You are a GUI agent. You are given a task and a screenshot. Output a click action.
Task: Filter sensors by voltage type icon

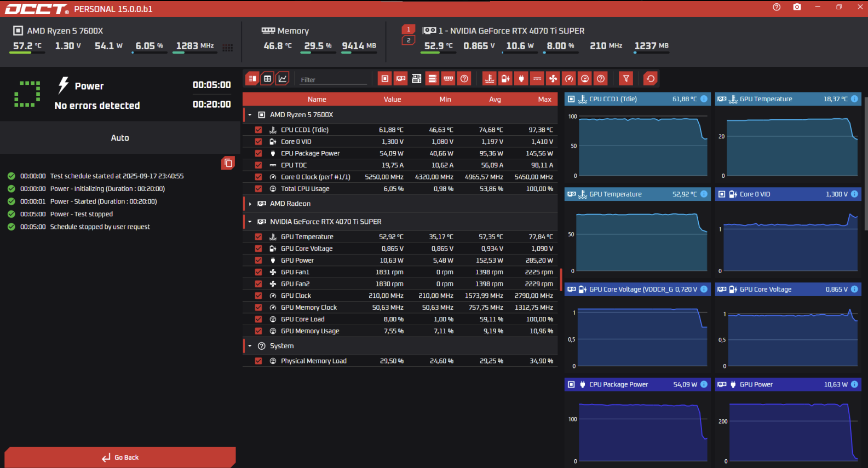point(505,79)
